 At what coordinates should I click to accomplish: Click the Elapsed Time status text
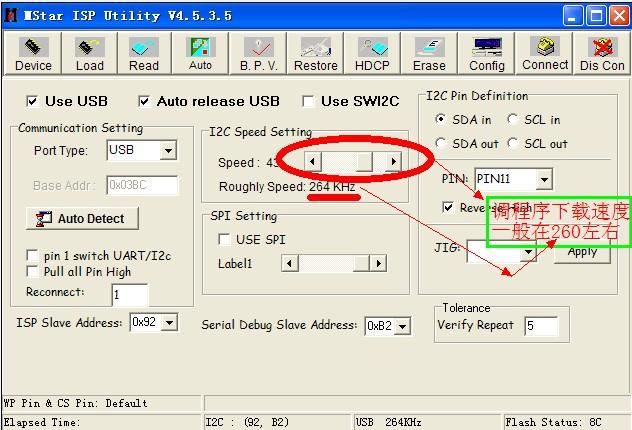pyautogui.click(x=42, y=422)
